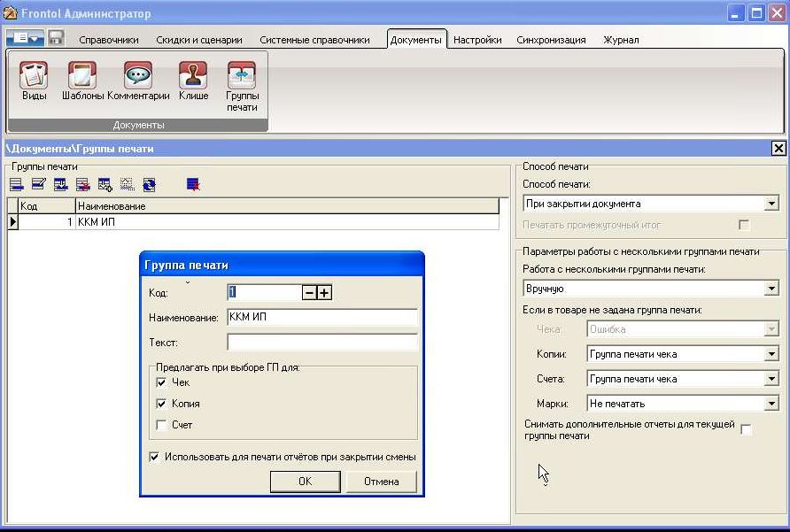Uncheck the Чек checkbox
This screenshot has width=790, height=532.
pyautogui.click(x=161, y=382)
